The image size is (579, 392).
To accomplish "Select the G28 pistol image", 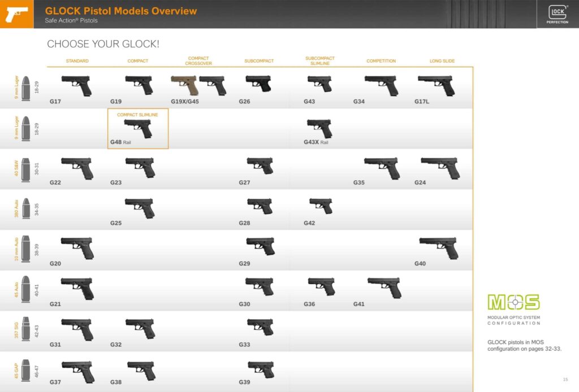I will [260, 206].
